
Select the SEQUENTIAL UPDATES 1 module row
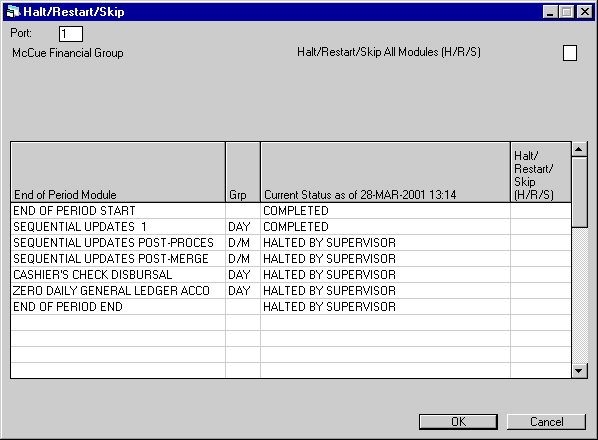point(291,226)
